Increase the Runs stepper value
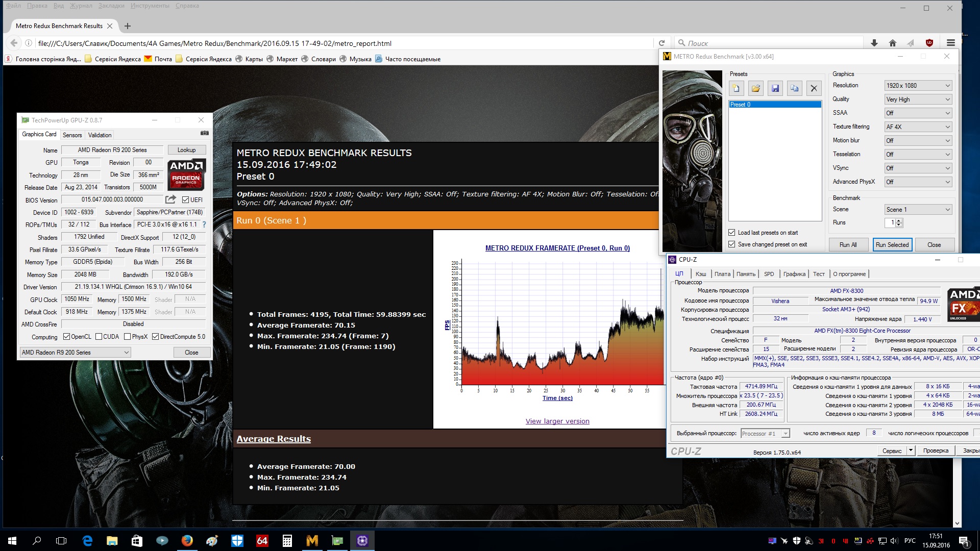The width and height of the screenshot is (980, 551). (899, 220)
